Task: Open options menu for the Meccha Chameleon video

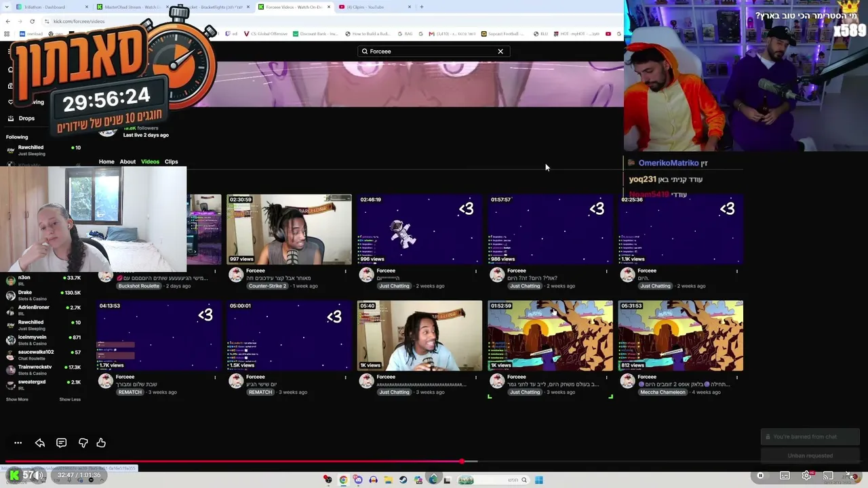Action: 737,378
